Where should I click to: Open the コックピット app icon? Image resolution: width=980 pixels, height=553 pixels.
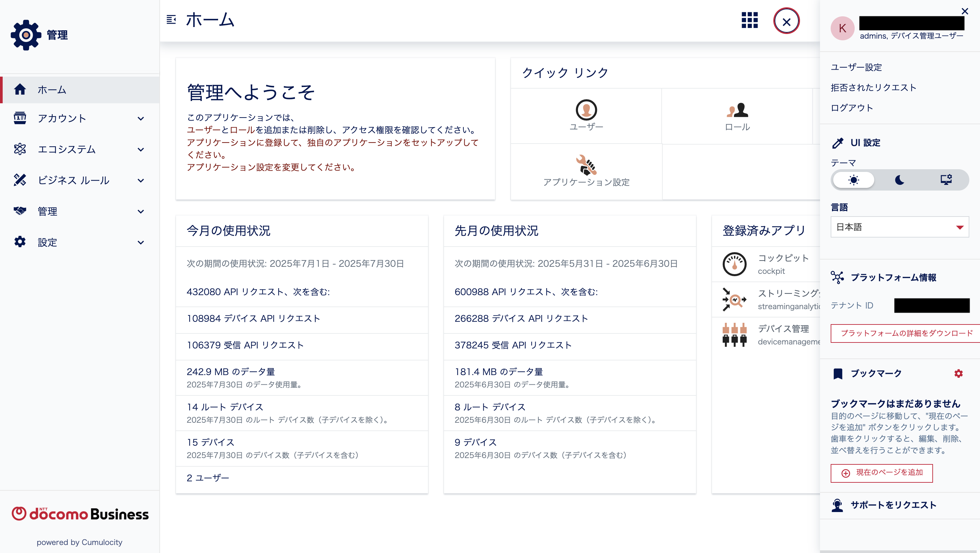(734, 264)
